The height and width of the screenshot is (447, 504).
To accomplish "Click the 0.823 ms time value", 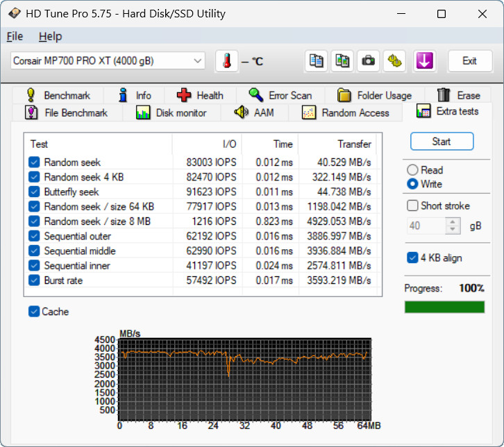I will [x=274, y=221].
